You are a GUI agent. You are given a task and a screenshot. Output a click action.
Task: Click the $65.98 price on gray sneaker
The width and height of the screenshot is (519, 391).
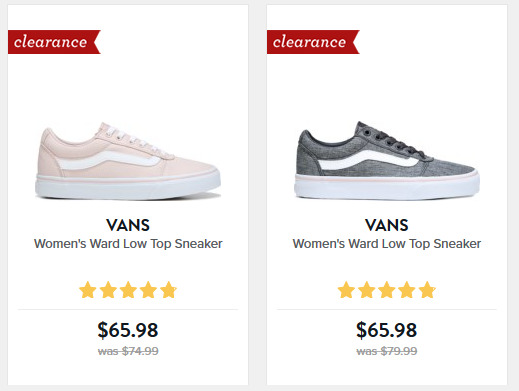tap(386, 330)
